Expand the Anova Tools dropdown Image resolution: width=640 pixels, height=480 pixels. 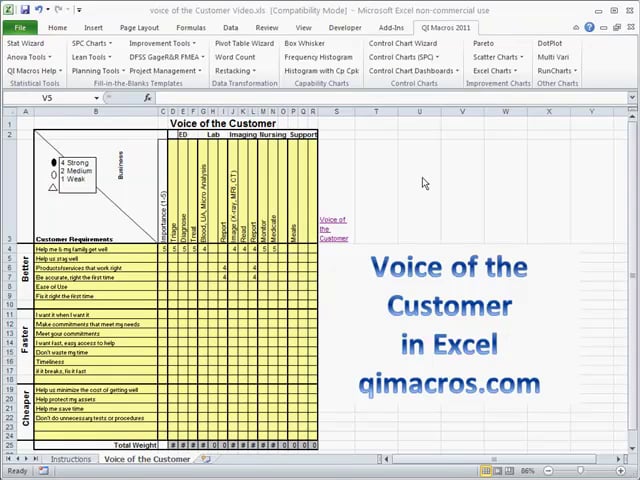click(29, 57)
